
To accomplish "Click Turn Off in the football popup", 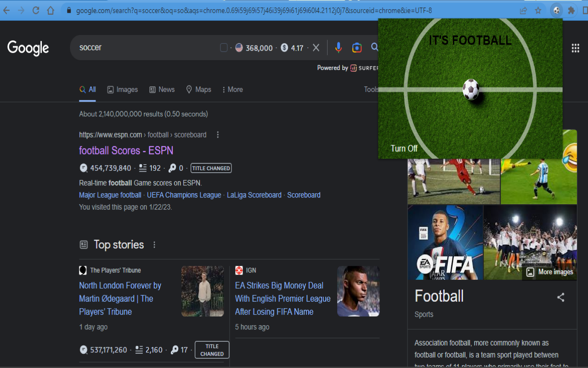I will [404, 148].
